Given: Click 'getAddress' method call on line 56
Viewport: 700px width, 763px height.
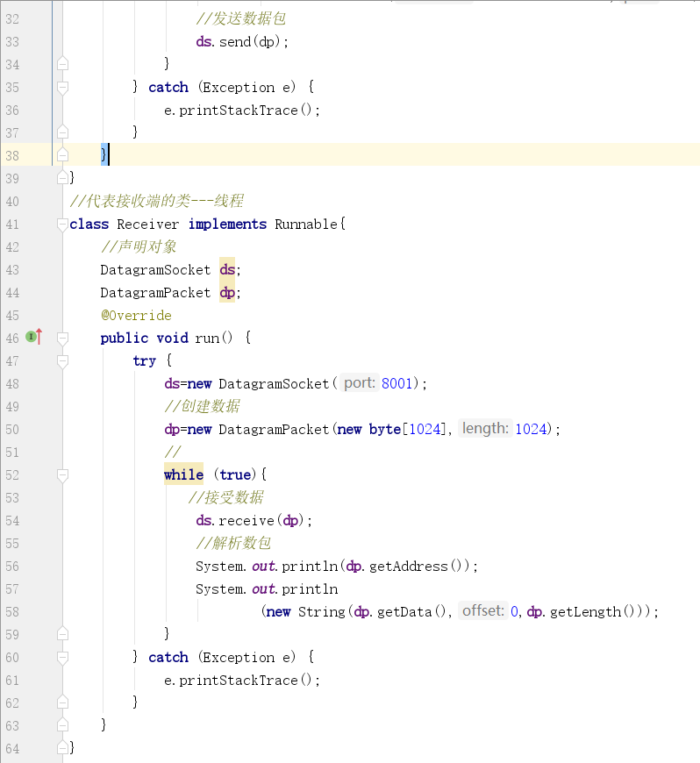Looking at the screenshot, I should 409,567.
